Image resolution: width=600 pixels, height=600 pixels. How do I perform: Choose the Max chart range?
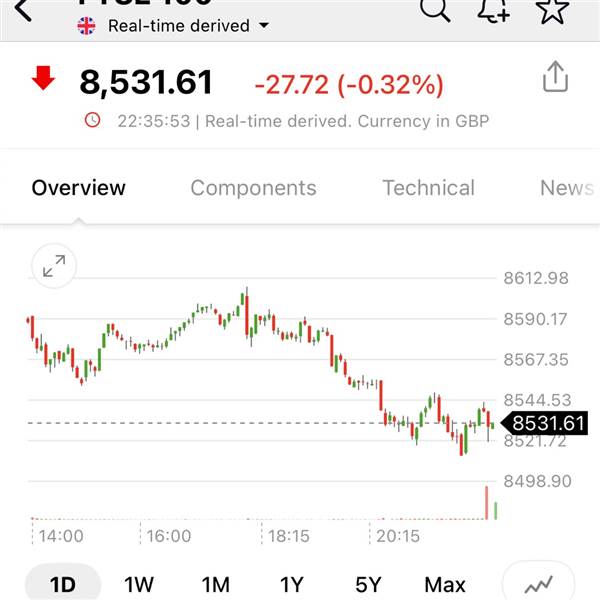pyautogui.click(x=445, y=585)
